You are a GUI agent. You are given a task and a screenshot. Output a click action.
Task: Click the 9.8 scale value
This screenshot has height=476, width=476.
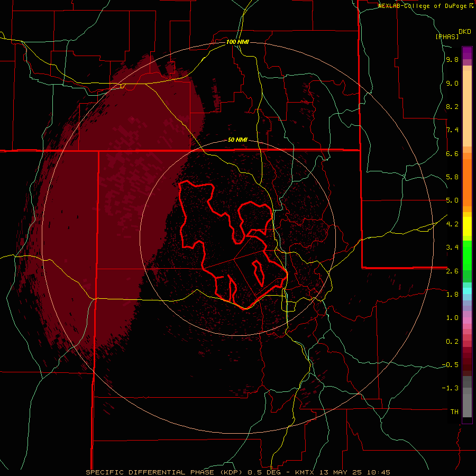pyautogui.click(x=452, y=60)
